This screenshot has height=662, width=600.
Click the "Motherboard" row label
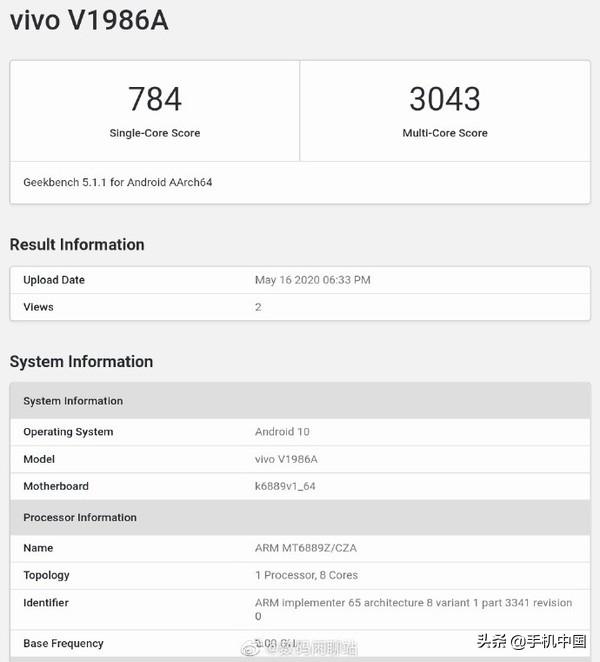[56, 486]
